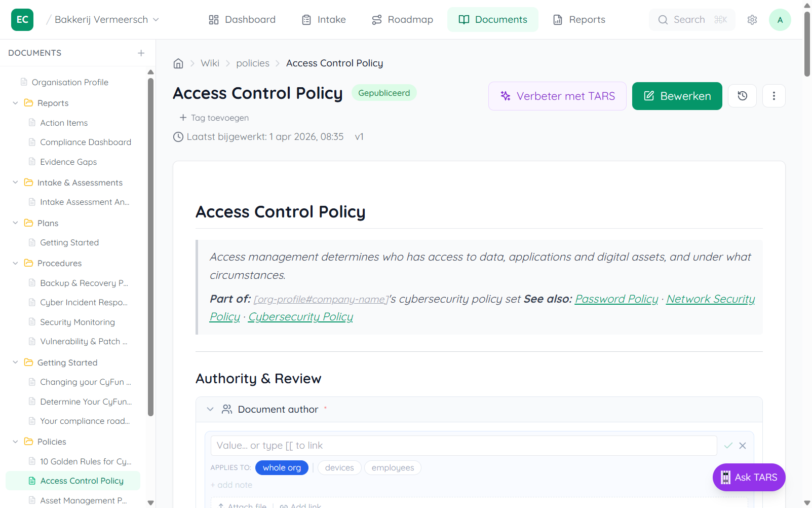The height and width of the screenshot is (508, 812).
Task: Click the Document author people icon
Action: pos(227,409)
